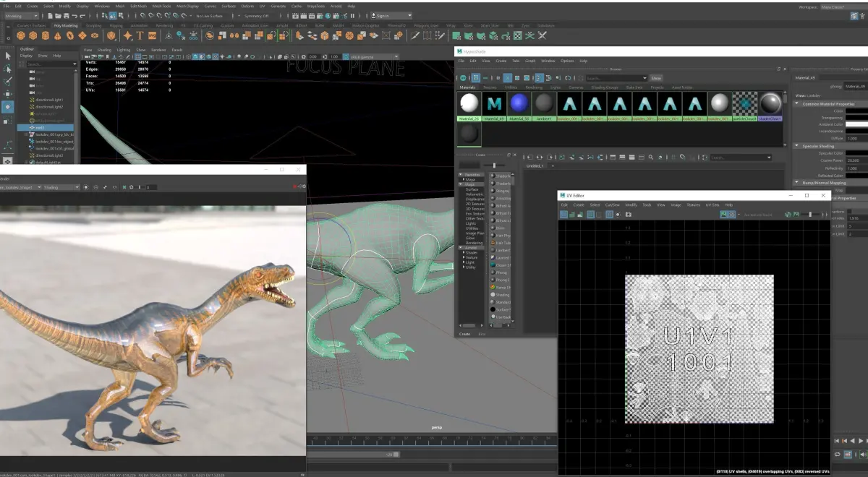This screenshot has width=868, height=477.
Task: Open the Renderer menu in viewport panel
Action: [x=158, y=50]
